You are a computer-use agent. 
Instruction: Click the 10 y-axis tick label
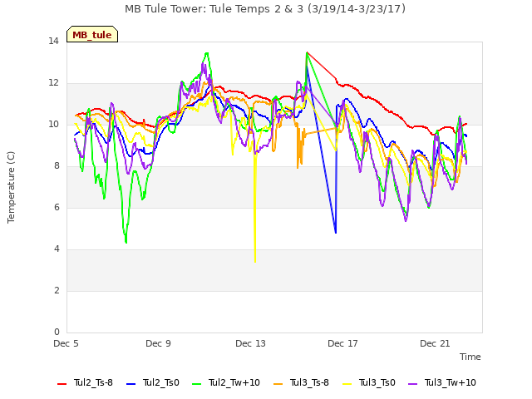tap(53, 125)
